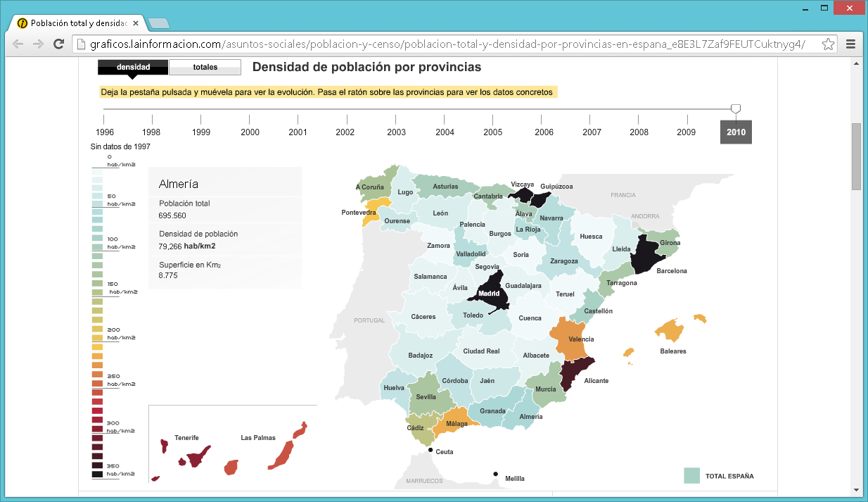
Task: Select the Alicante province on the map
Action: [577, 373]
